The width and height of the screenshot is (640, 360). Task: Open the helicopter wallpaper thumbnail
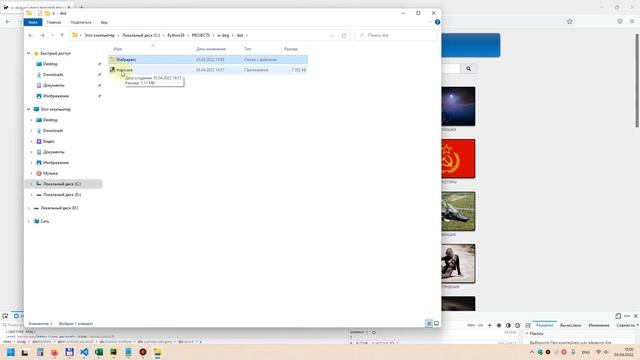[458, 211]
